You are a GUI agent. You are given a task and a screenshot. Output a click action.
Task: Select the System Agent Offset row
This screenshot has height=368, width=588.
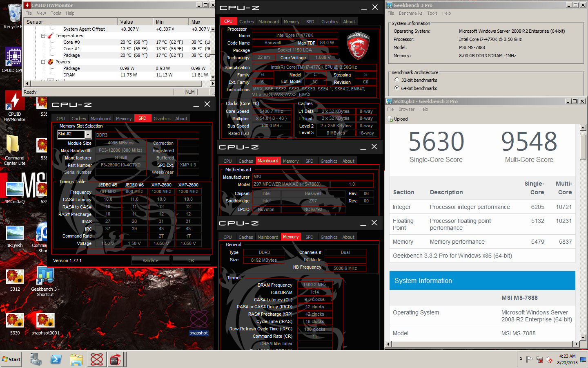coord(118,29)
